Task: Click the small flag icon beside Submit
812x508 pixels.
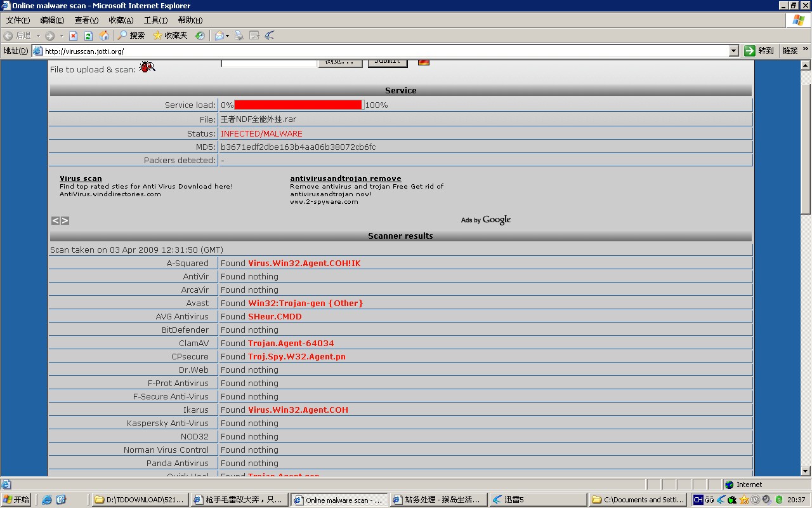Action: 424,62
